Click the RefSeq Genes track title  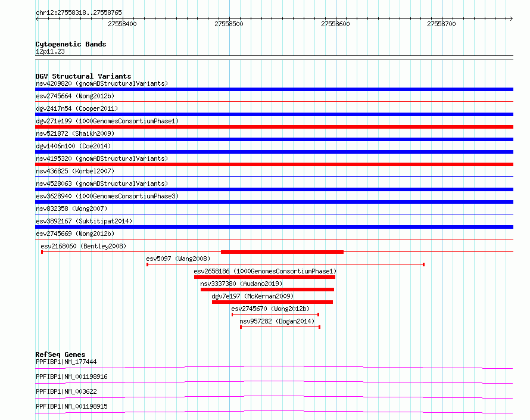(x=60, y=354)
